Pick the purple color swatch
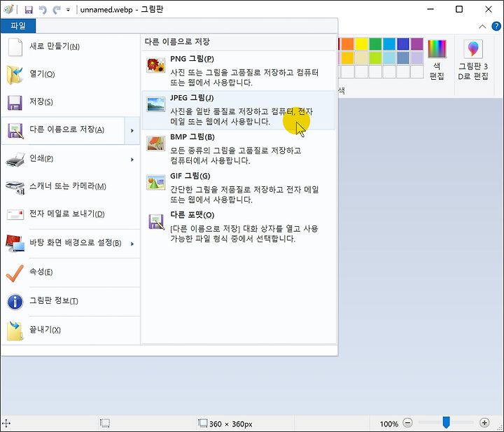Viewport: 504px width, 432px height. point(417,44)
